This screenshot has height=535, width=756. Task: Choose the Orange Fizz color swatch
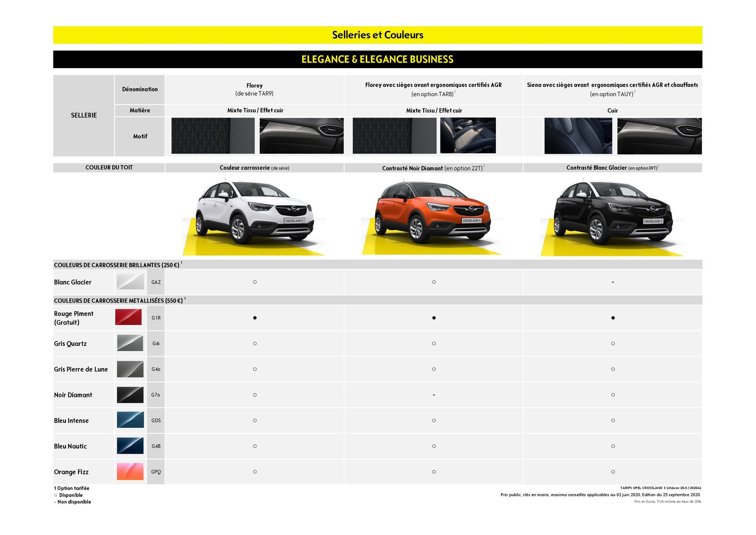(x=130, y=471)
